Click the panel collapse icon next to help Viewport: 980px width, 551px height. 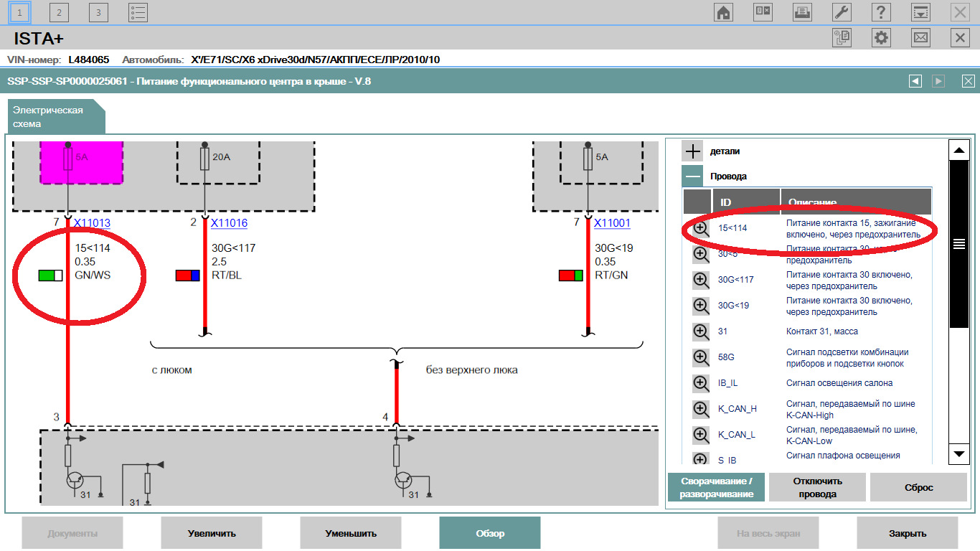click(920, 12)
